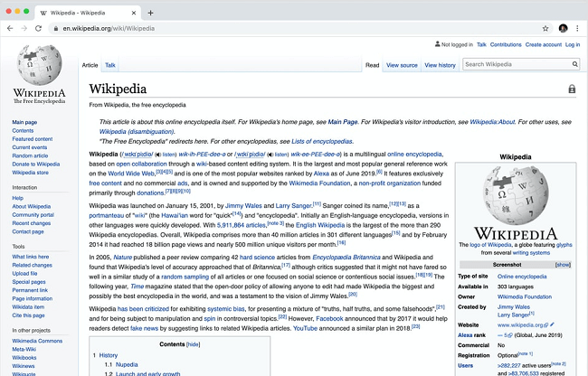Open the View source tab
588x376 pixels.
pyautogui.click(x=402, y=65)
